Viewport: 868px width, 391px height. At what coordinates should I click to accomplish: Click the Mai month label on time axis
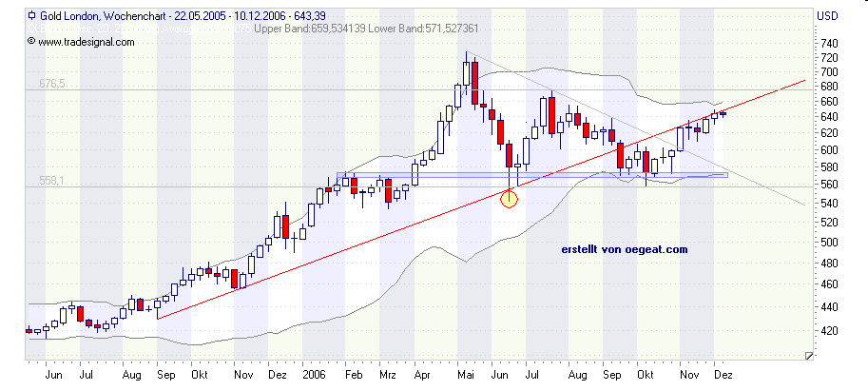pyautogui.click(x=467, y=375)
